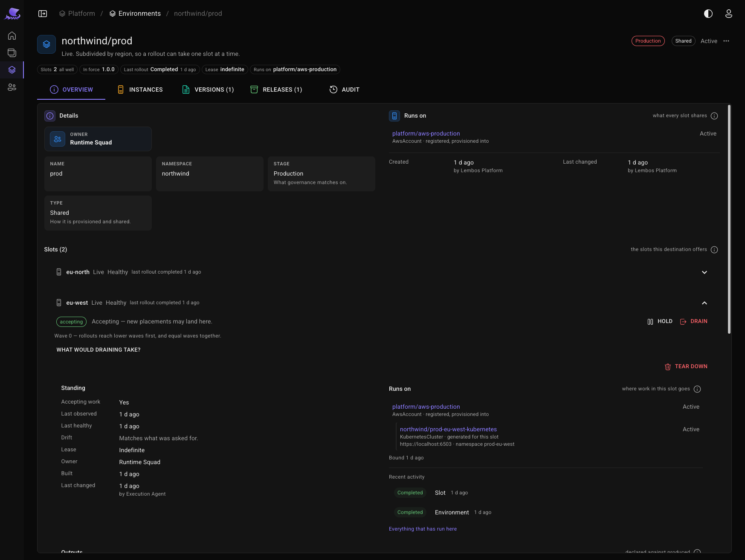Open the second sidebar stack icon
Screen dimensions: 745x560
(x=12, y=53)
